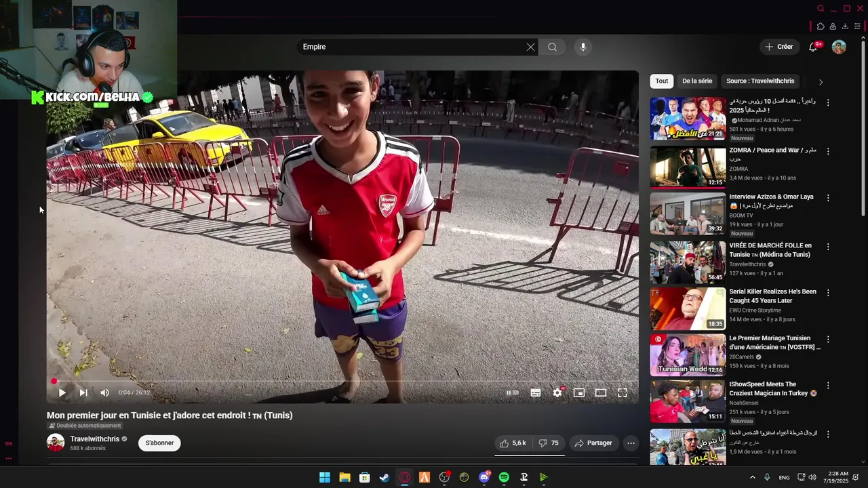Play the video with the play button

click(x=62, y=392)
